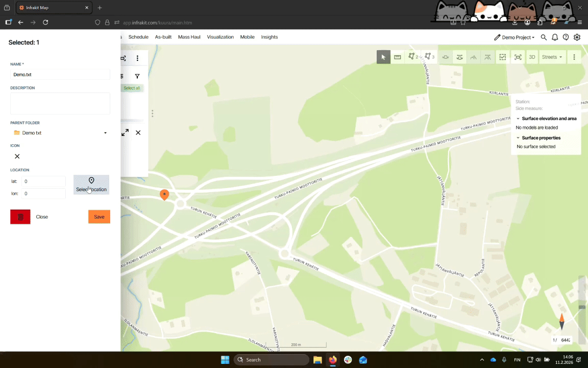Screen dimensions: 588x368
Task: Open the Visualization menu
Action: tap(220, 37)
